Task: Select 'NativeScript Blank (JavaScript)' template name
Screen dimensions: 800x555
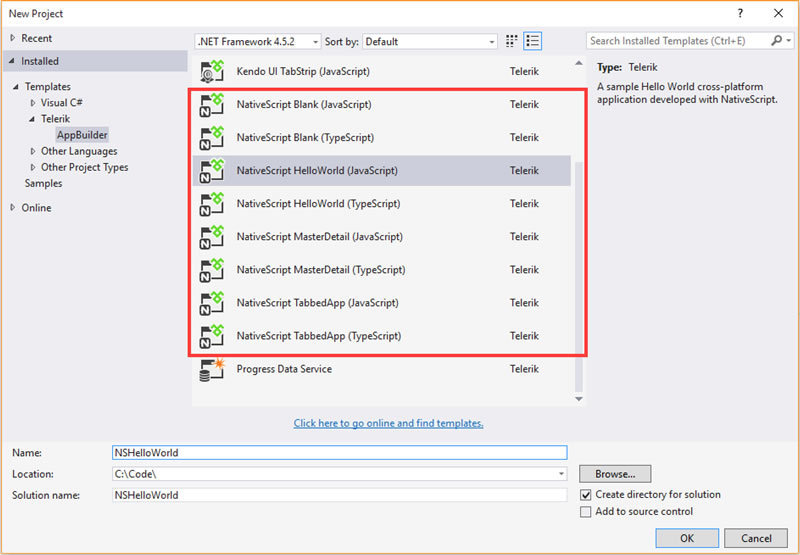Action: coord(304,105)
